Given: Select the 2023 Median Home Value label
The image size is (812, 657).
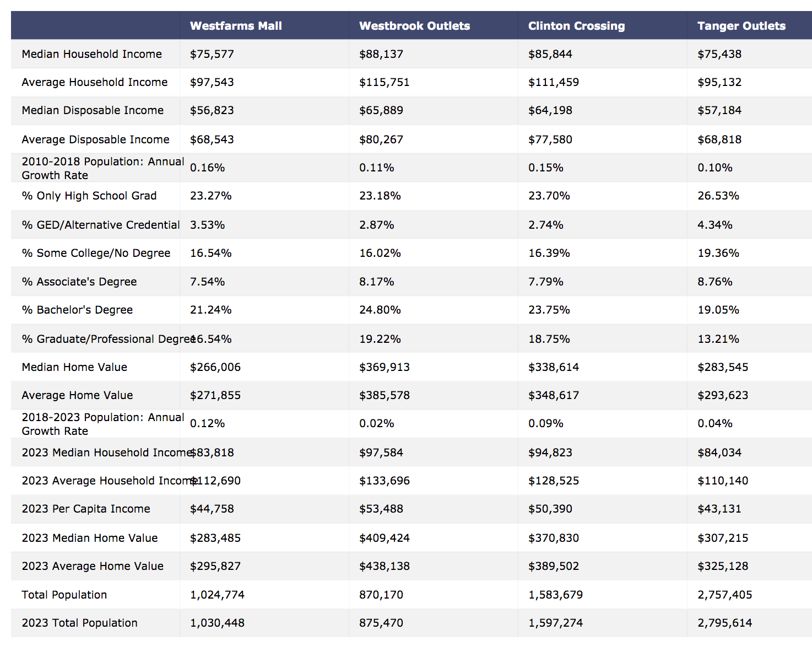Looking at the screenshot, I should point(90,538).
